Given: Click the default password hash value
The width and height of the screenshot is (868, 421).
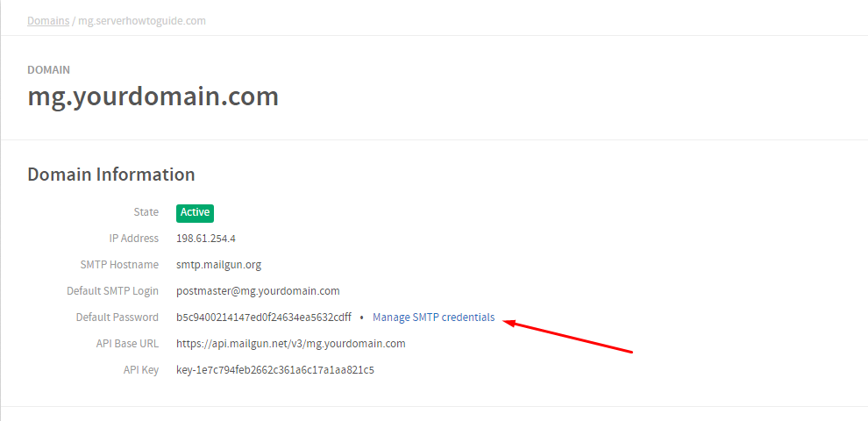Looking at the screenshot, I should [263, 318].
